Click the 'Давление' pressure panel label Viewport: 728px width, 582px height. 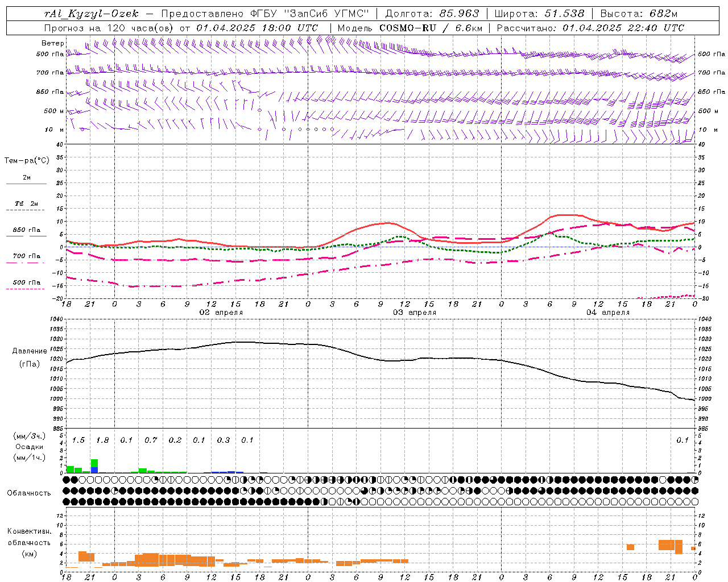(30, 351)
